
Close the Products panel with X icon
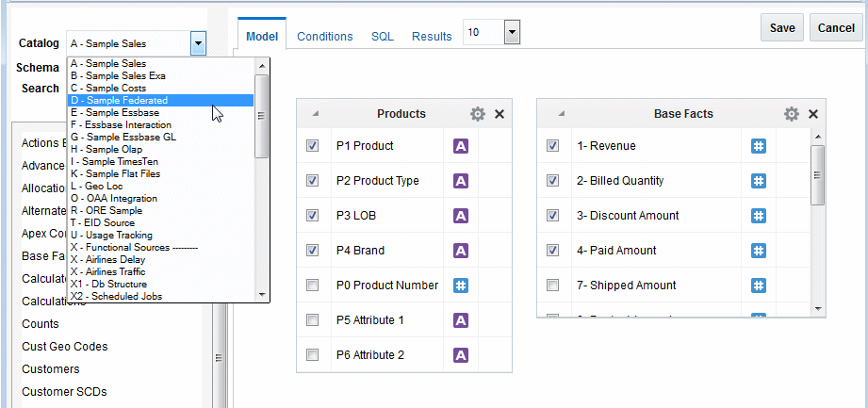tap(500, 114)
